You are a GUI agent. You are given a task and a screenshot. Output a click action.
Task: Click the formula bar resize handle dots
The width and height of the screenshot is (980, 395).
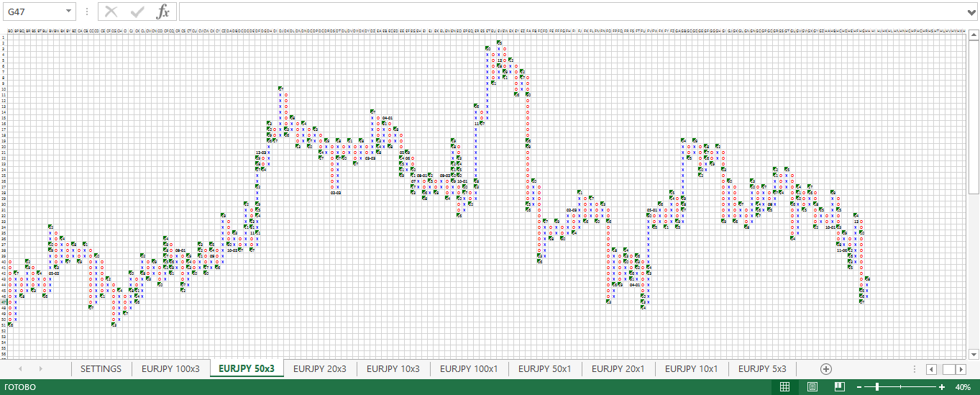(x=87, y=12)
